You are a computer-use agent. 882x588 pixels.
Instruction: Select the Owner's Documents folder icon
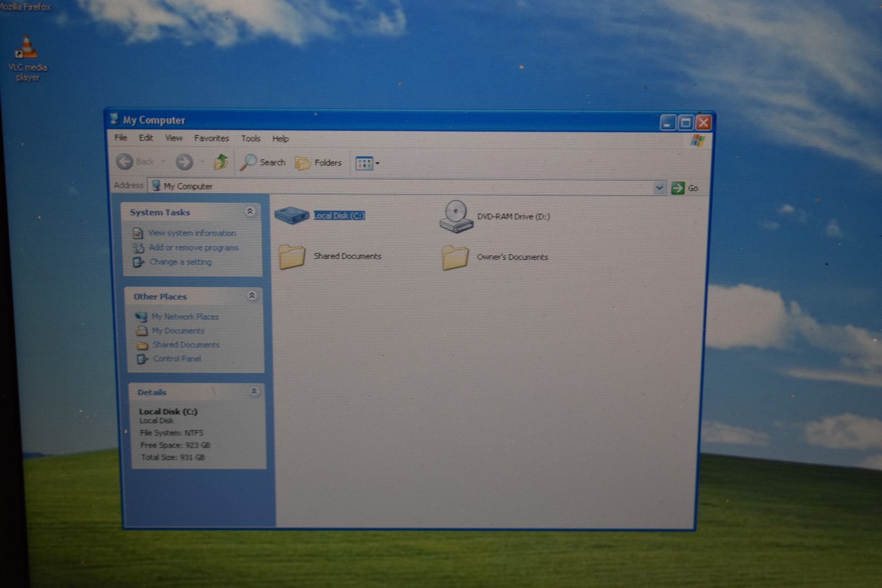click(455, 257)
